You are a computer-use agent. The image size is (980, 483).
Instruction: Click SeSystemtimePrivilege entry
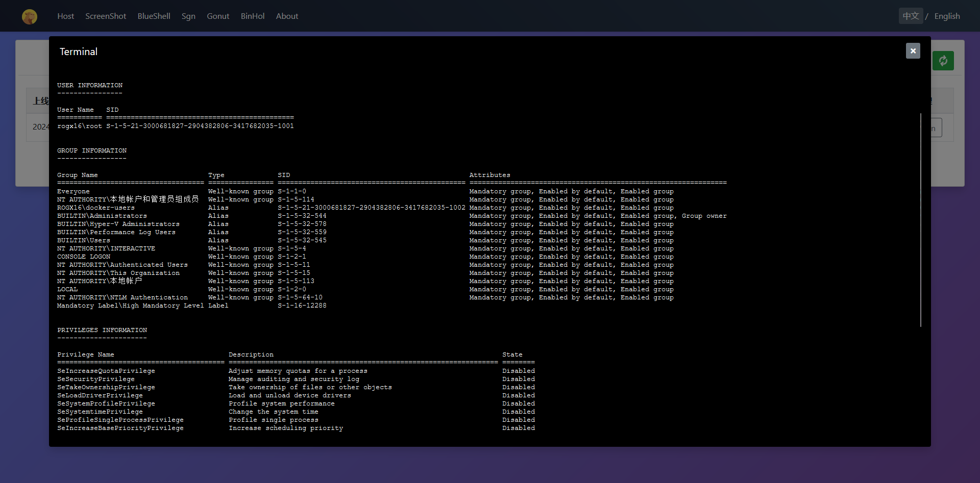(x=100, y=412)
